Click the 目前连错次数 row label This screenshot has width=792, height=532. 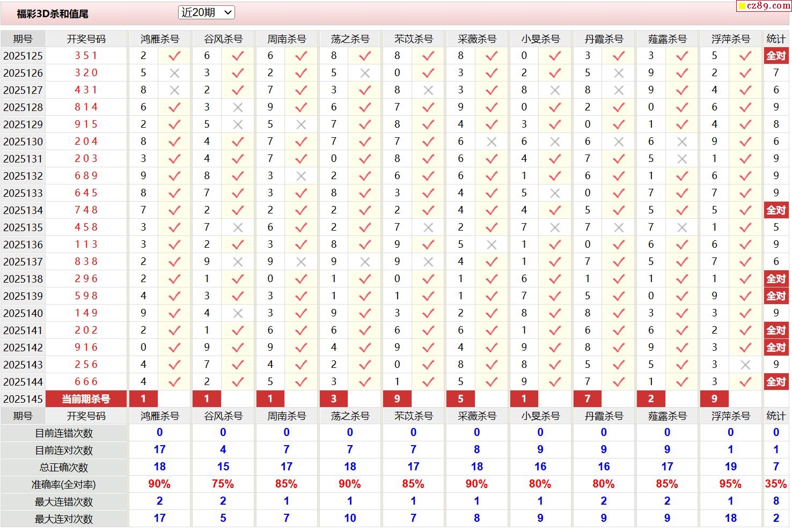[64, 433]
